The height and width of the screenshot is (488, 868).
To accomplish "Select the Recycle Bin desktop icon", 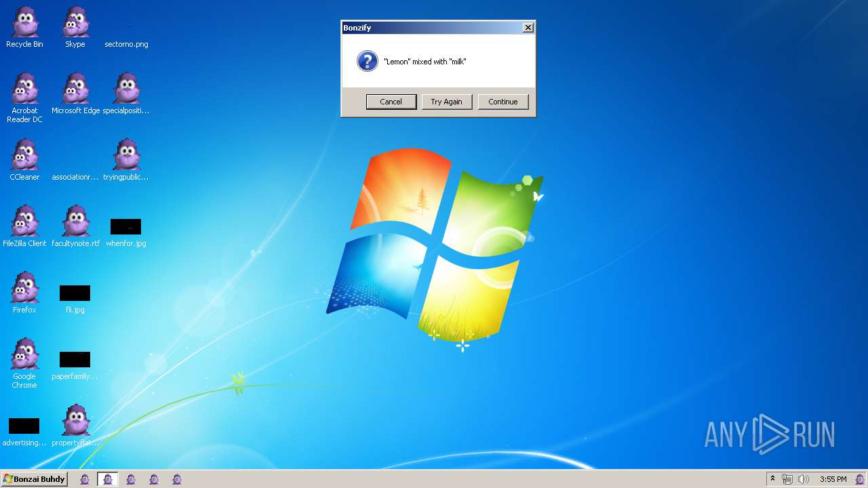I will pos(24,28).
